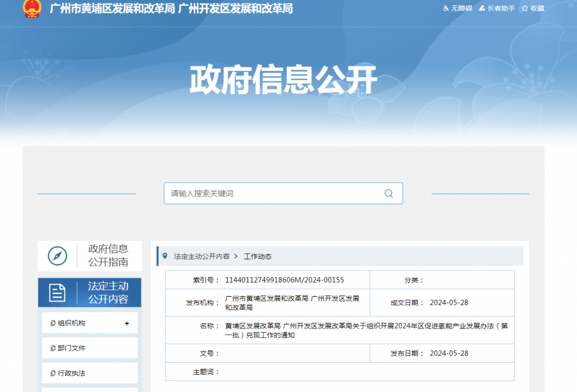The image size is (577, 392).
Task: Open 行政执法 in sidebar
Action: pos(90,373)
